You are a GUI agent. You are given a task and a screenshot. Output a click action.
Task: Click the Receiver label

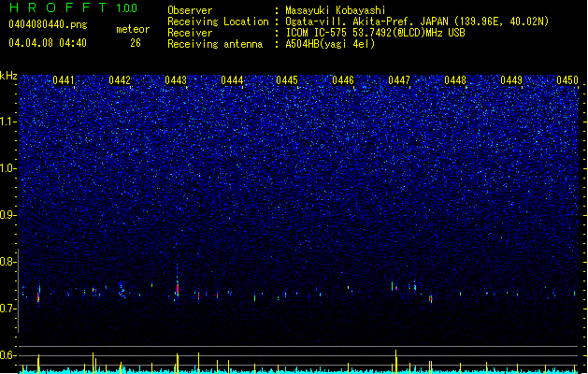(x=190, y=33)
